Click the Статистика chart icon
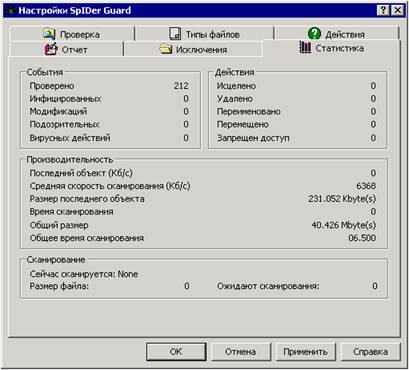 [x=305, y=48]
